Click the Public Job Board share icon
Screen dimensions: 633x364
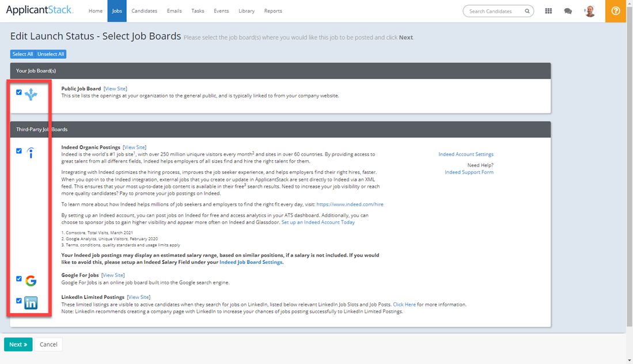tap(31, 95)
